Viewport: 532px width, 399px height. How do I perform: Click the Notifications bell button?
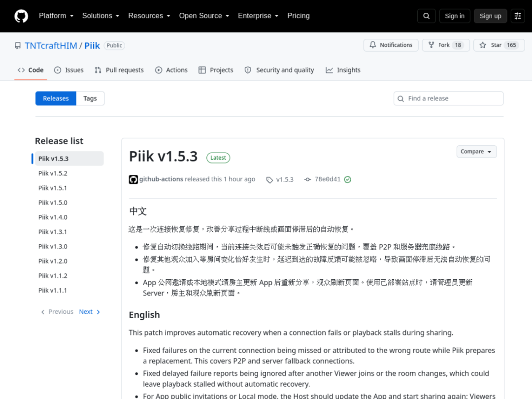click(391, 45)
